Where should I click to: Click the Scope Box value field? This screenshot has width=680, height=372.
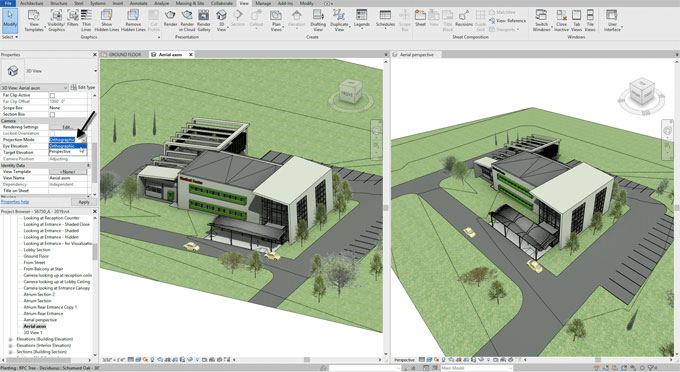(68, 108)
